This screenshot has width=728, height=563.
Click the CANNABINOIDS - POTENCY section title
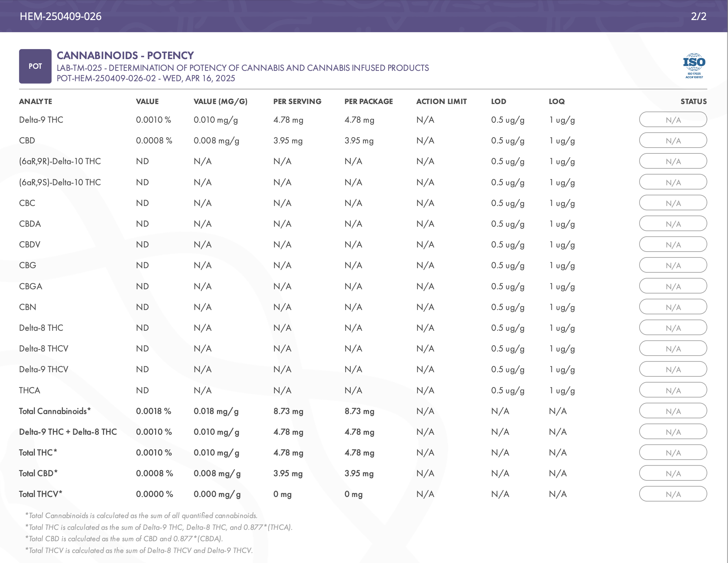[x=125, y=55]
